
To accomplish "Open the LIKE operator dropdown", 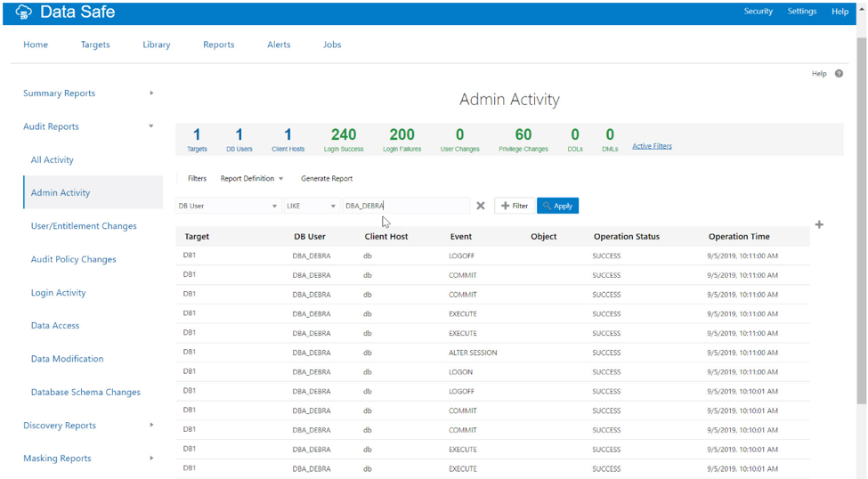I will click(311, 206).
